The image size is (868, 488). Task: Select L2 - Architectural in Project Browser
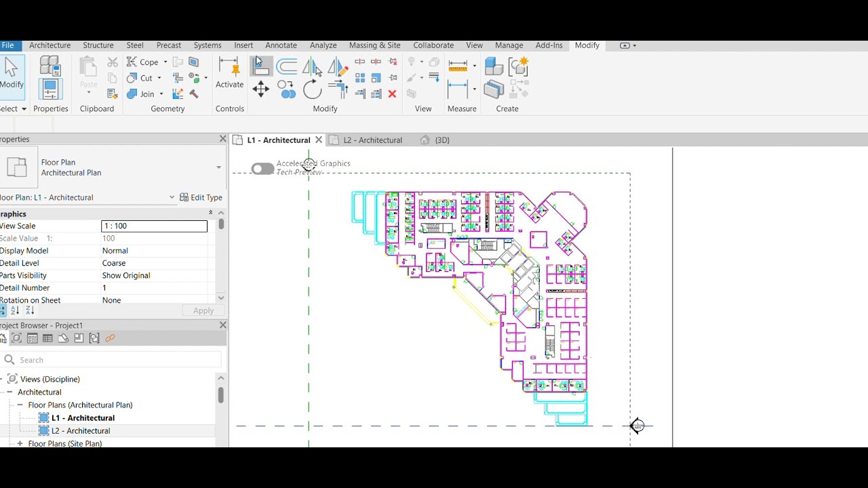[x=81, y=431]
